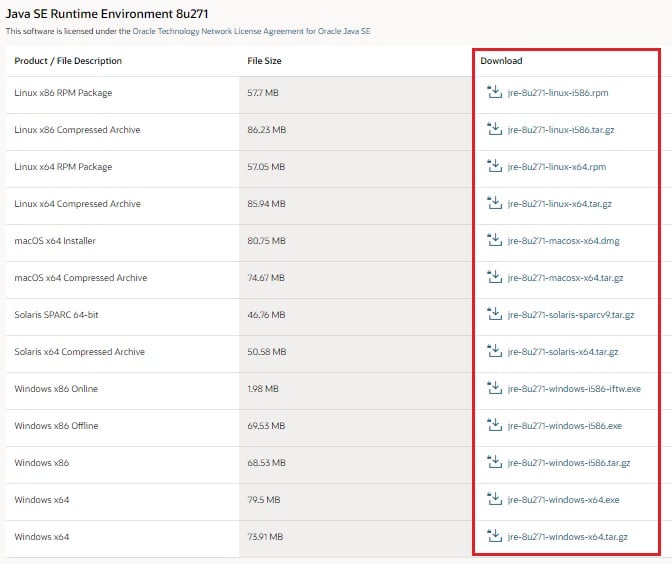Click download icon for jre-8u271-linux-x64.rpm
Image resolution: width=672 pixels, height=564 pixels.
(x=495, y=166)
